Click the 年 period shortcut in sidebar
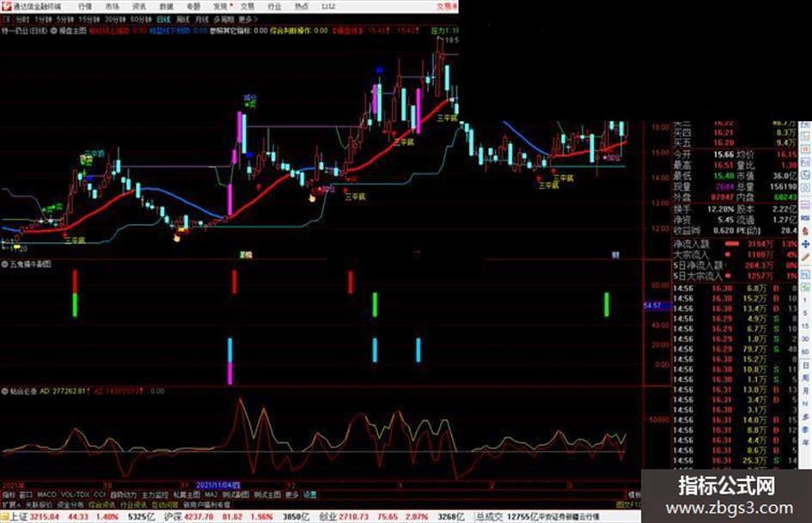The image size is (812, 523). 805,443
